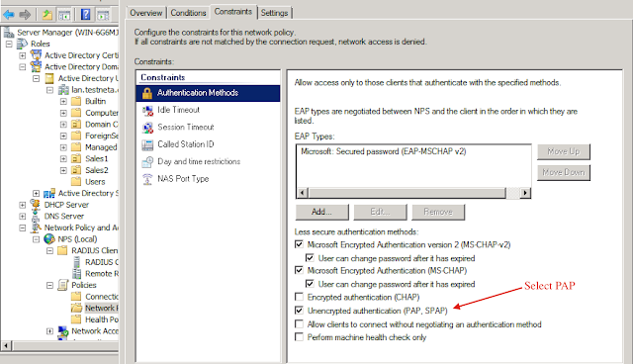
Task: Click the NAS Port Type icon
Action: coord(147,179)
